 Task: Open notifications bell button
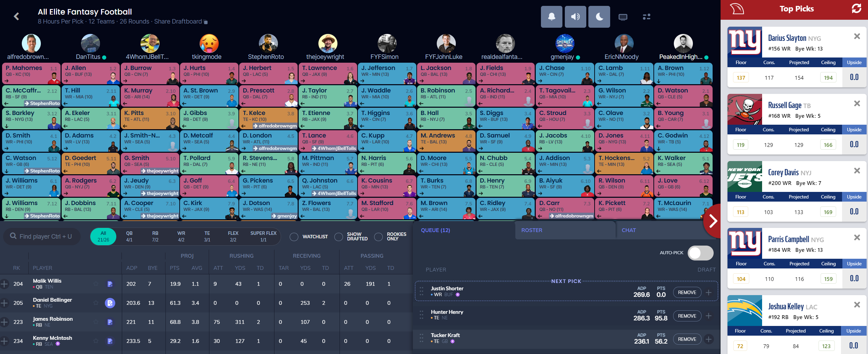pos(552,17)
